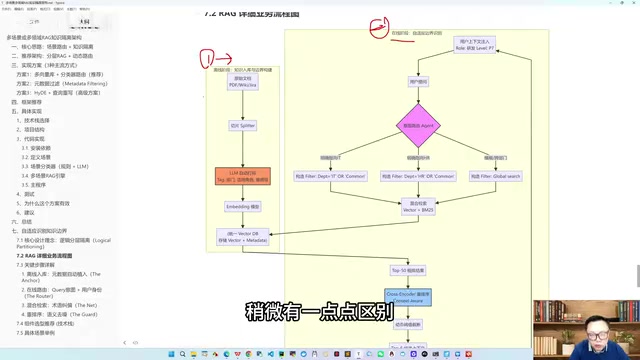Jump to outline item 3.1 安装依赖
This screenshot has height=360, width=640.
click(x=36, y=148)
